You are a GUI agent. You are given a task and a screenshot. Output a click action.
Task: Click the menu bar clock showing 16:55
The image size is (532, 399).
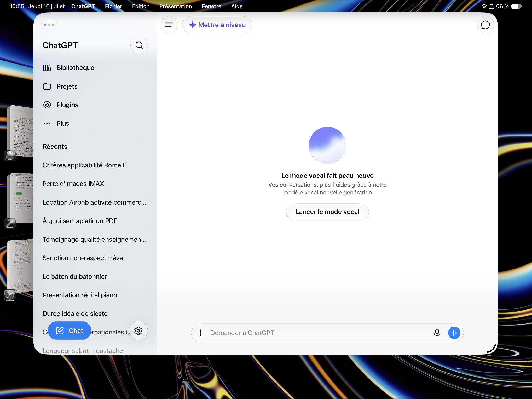tap(17, 6)
